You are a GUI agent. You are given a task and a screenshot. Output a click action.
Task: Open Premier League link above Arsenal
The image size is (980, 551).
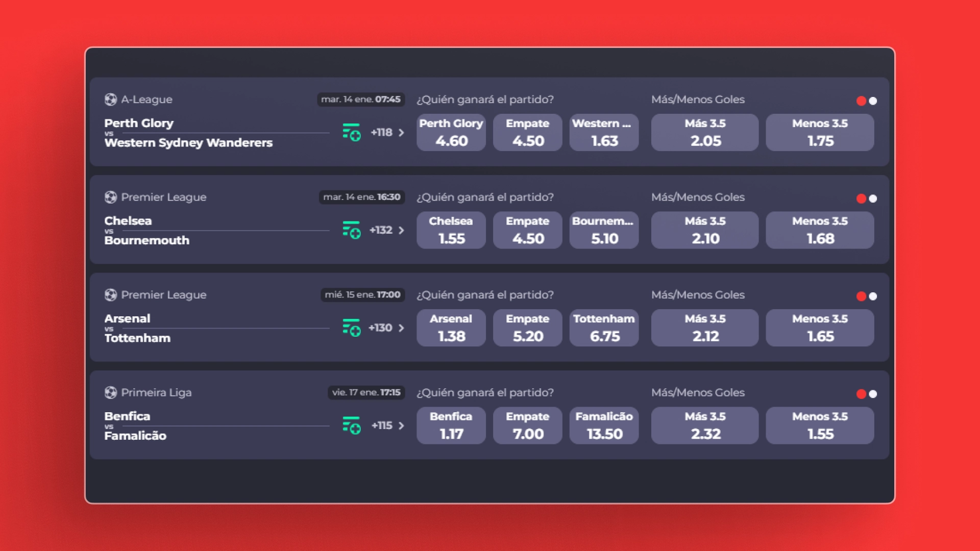click(164, 295)
